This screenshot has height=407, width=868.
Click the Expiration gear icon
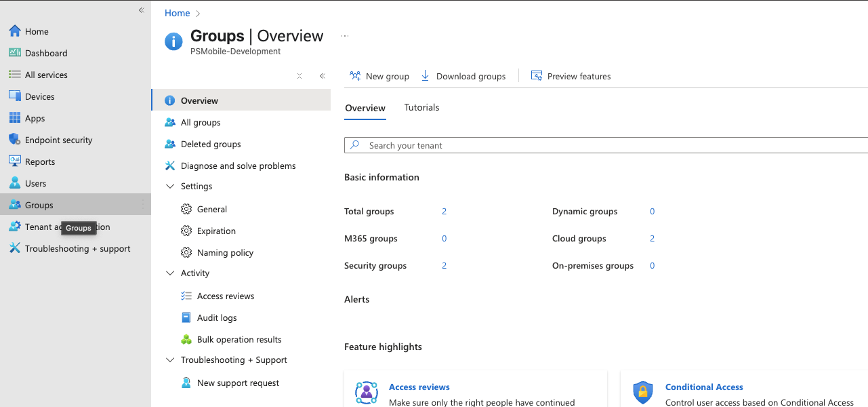click(x=186, y=231)
